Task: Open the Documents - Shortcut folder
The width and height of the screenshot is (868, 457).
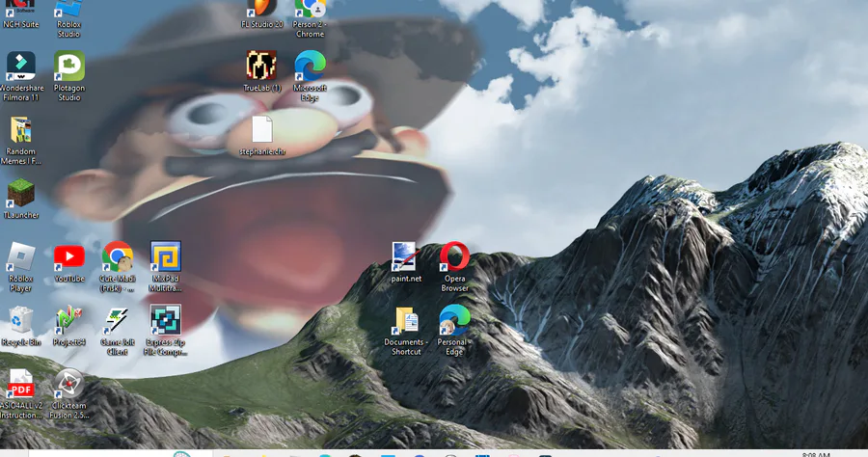Action: [x=406, y=331]
